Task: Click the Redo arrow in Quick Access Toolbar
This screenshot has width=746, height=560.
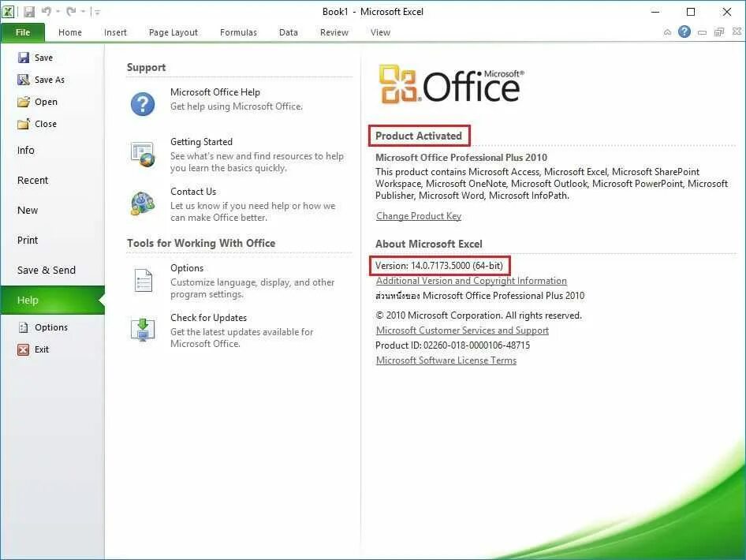Action: 71,11
